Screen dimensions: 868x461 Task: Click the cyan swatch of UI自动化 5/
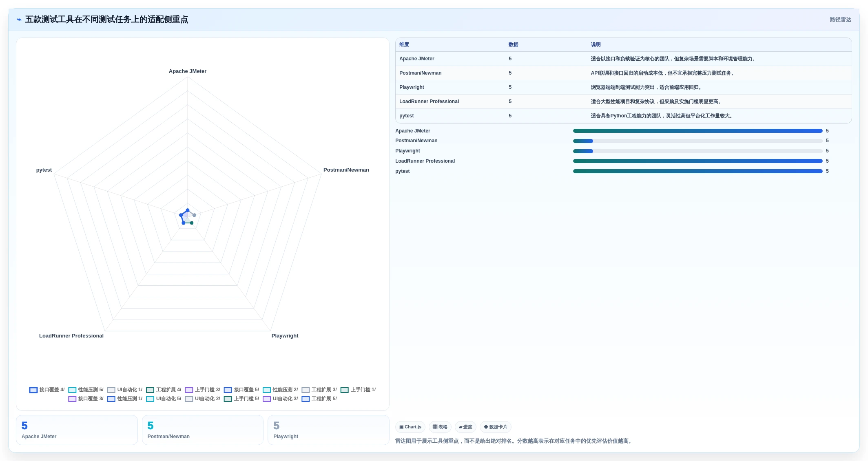click(150, 399)
